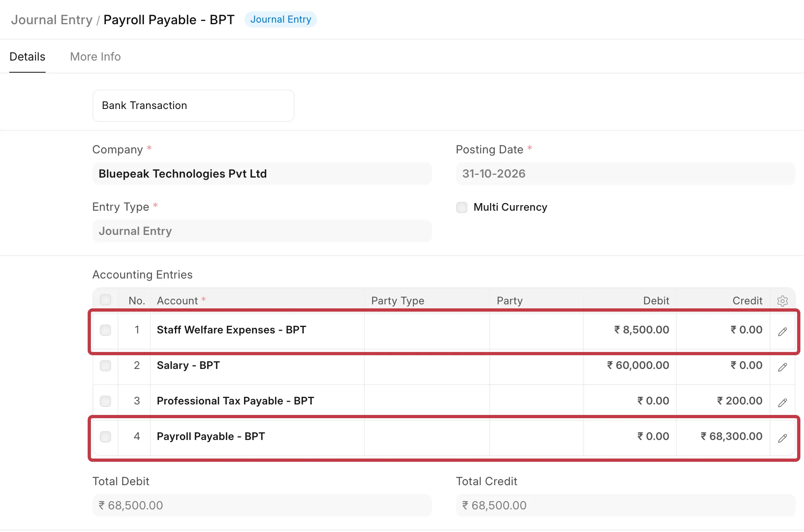
Task: Switch to the Details tab
Action: 27,57
